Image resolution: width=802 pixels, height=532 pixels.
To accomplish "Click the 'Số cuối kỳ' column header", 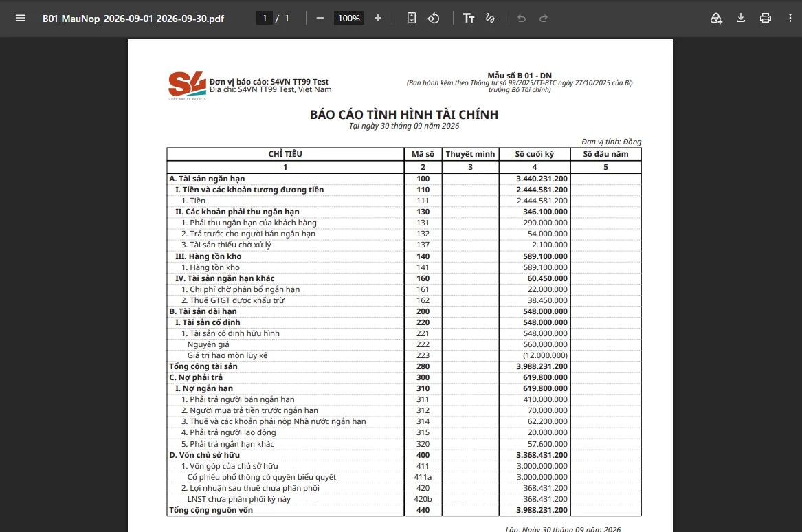I will (535, 154).
